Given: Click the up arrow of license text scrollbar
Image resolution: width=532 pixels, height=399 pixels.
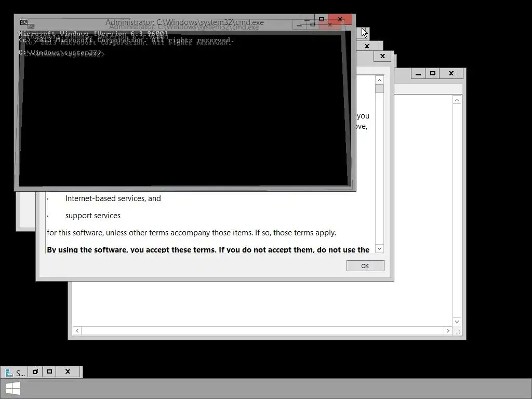Looking at the screenshot, I should [379, 80].
